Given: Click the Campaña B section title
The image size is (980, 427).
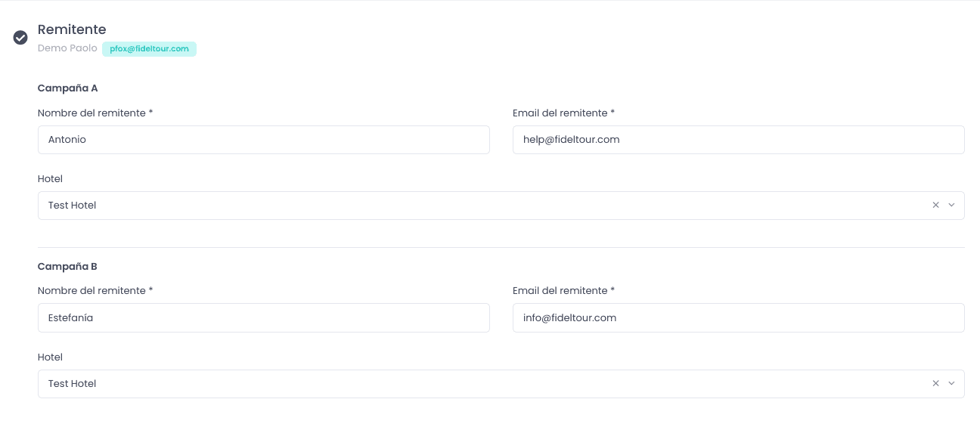Looking at the screenshot, I should pyautogui.click(x=67, y=267).
